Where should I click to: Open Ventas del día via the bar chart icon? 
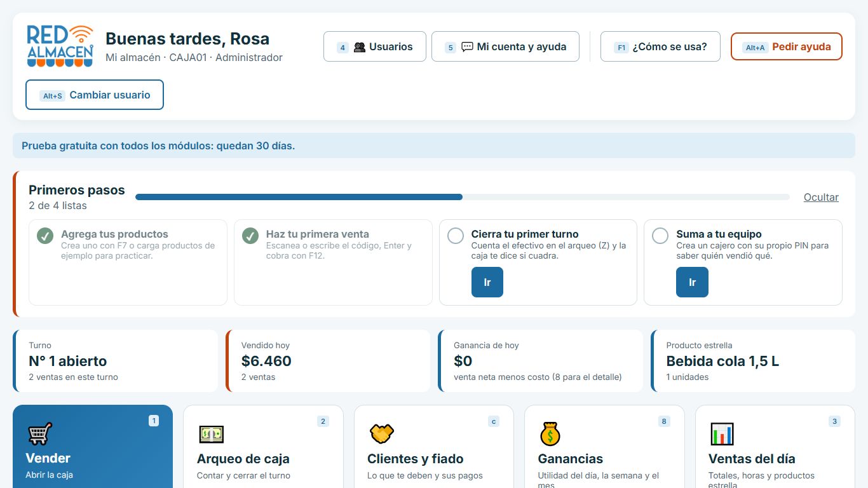pos(722,435)
